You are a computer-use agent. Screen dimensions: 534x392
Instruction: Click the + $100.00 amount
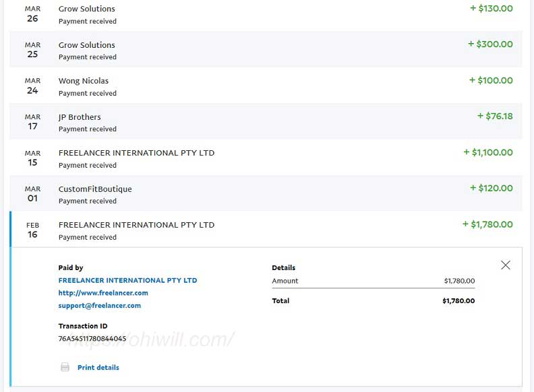(491, 80)
